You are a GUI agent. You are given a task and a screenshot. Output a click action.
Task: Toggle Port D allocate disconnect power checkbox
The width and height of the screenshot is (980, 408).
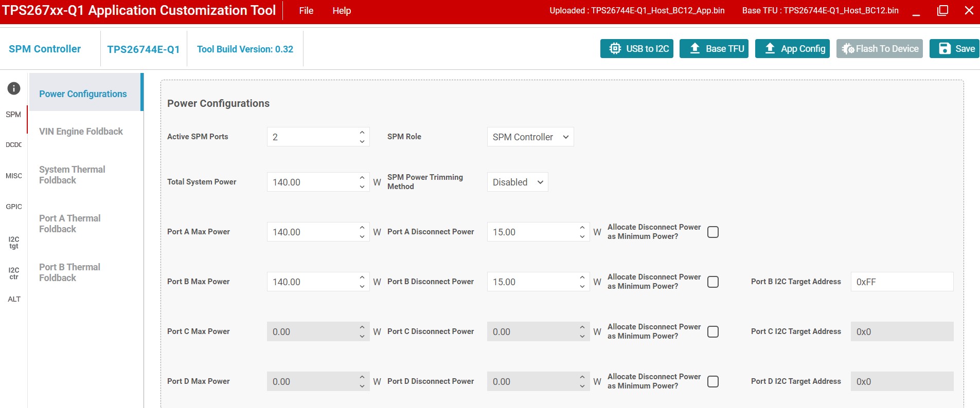713,382
